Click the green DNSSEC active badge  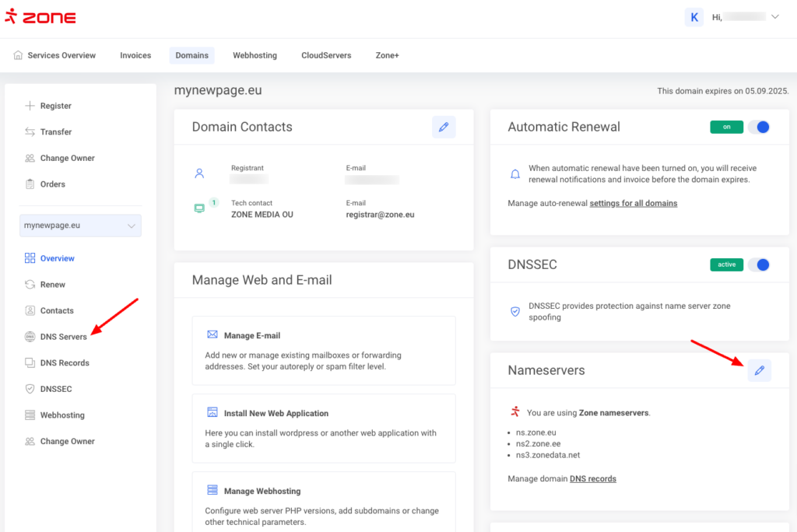coord(726,264)
